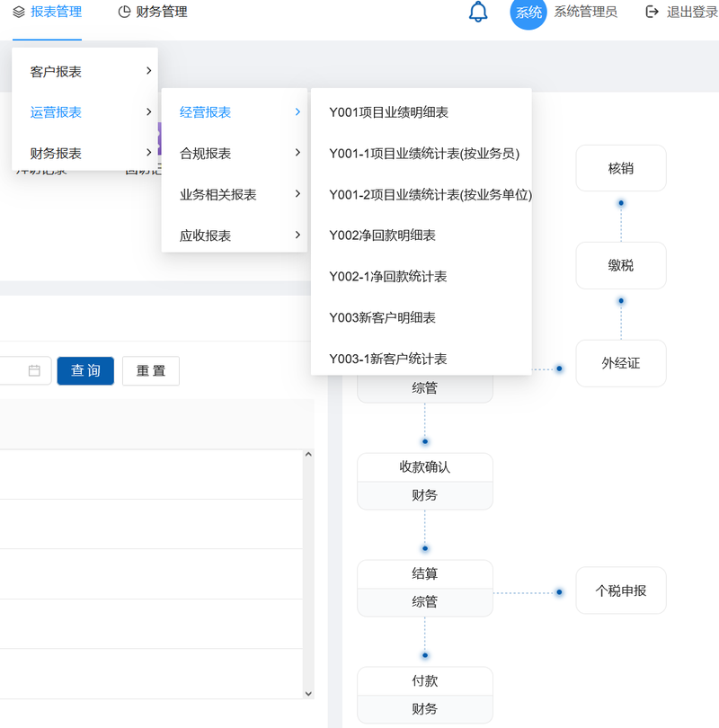The image size is (719, 728).
Task: Click the notification bell icon
Action: 478,13
